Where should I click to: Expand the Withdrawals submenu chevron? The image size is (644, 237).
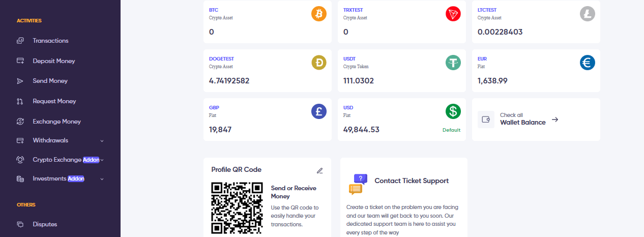click(102, 141)
